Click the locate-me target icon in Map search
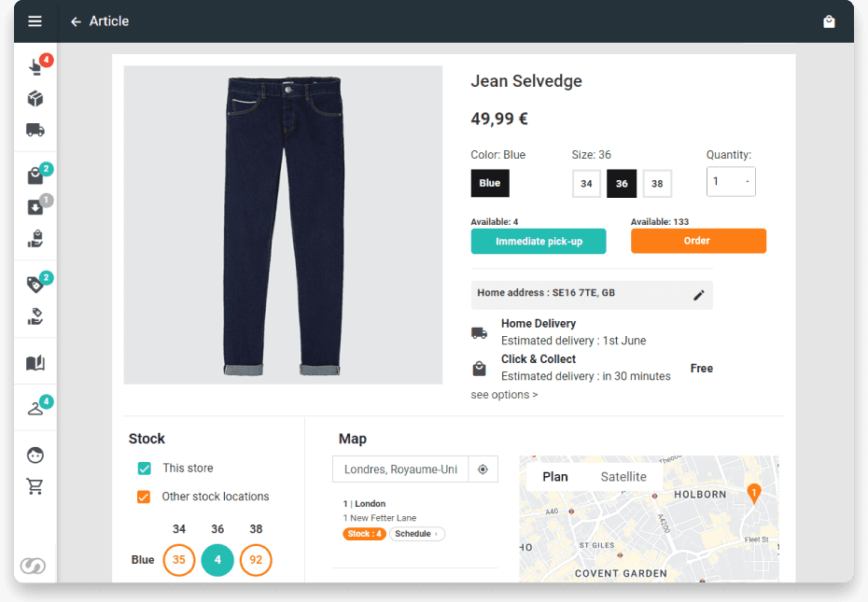The image size is (868, 602). (x=483, y=469)
